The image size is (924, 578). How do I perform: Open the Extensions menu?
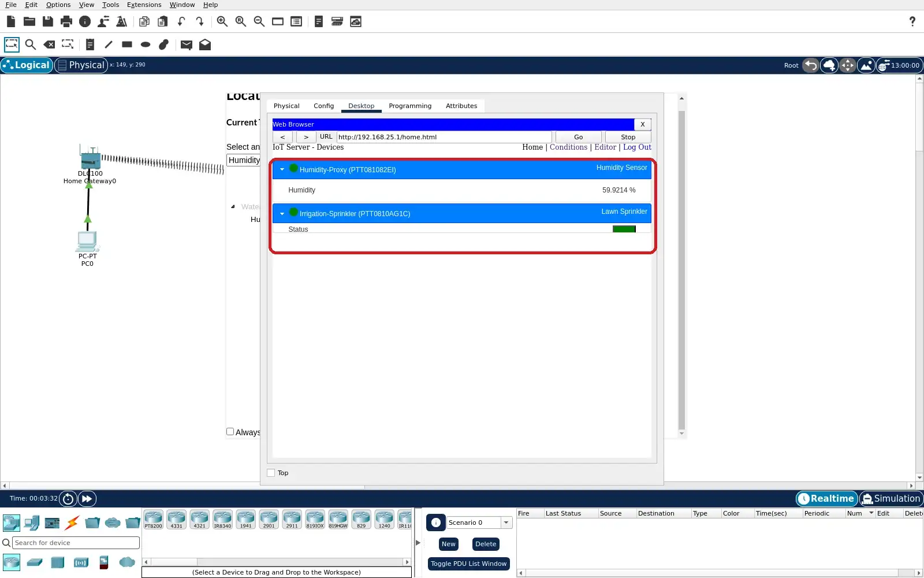click(144, 5)
